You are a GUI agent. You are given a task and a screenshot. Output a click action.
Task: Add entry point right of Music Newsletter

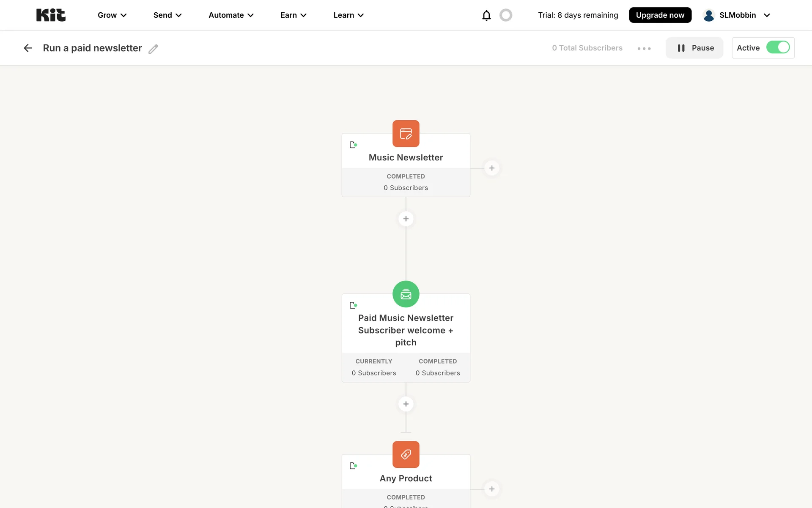point(491,168)
